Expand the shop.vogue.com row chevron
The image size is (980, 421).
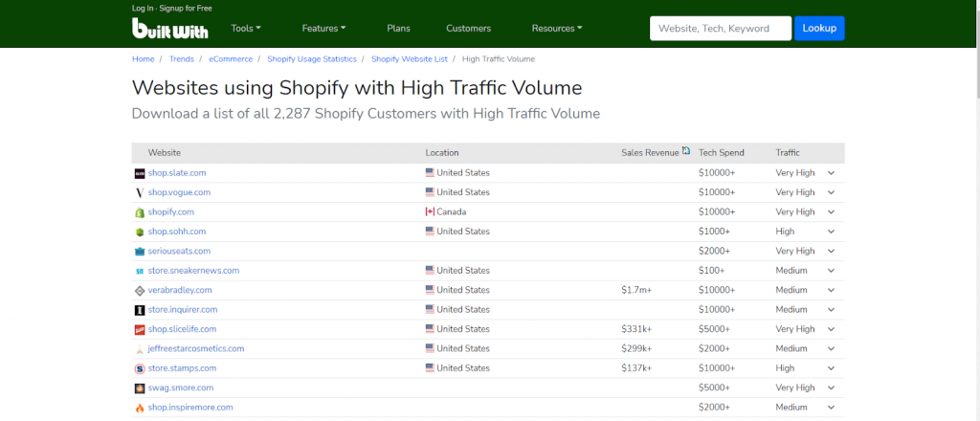(832, 192)
